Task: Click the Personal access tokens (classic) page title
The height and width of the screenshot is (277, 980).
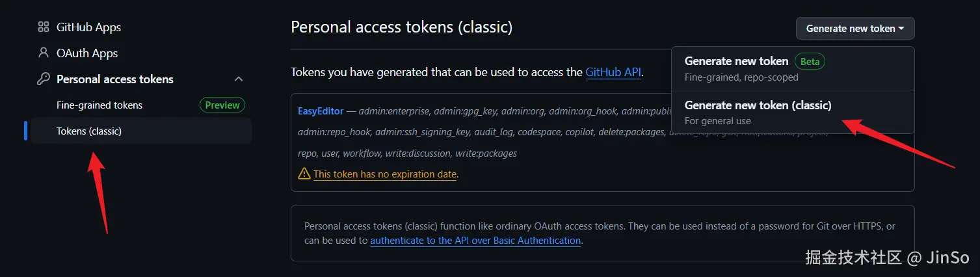Action: 401,27
